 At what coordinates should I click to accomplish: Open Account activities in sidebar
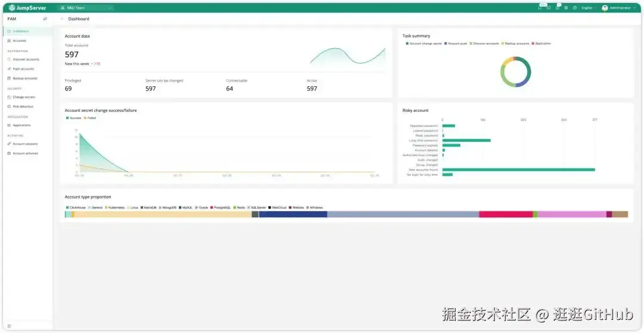(27, 153)
